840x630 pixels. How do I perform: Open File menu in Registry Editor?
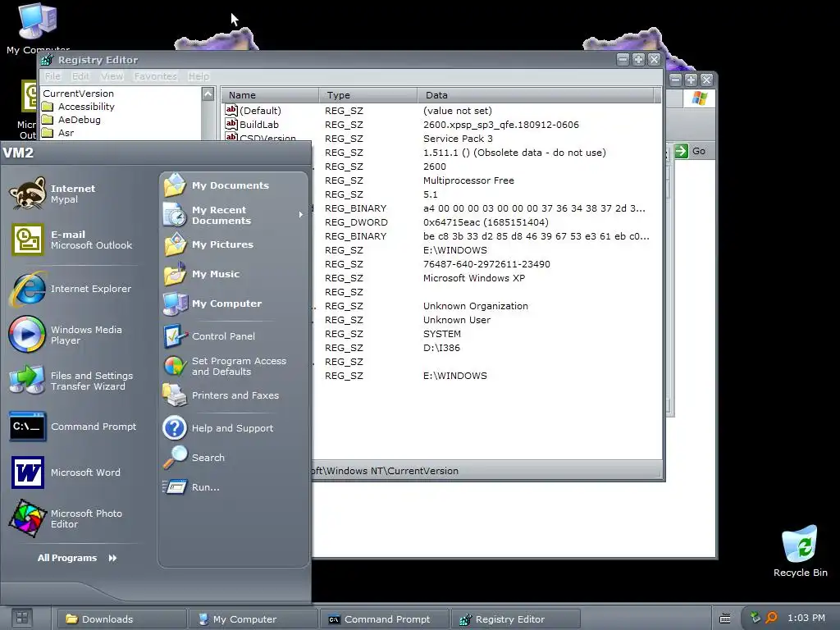[52, 76]
